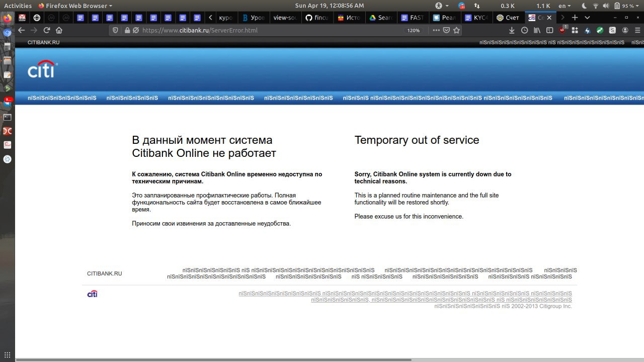Open uBlock Origin extension popup
Screen dimensions: 644x362
pyautogui.click(x=562, y=30)
